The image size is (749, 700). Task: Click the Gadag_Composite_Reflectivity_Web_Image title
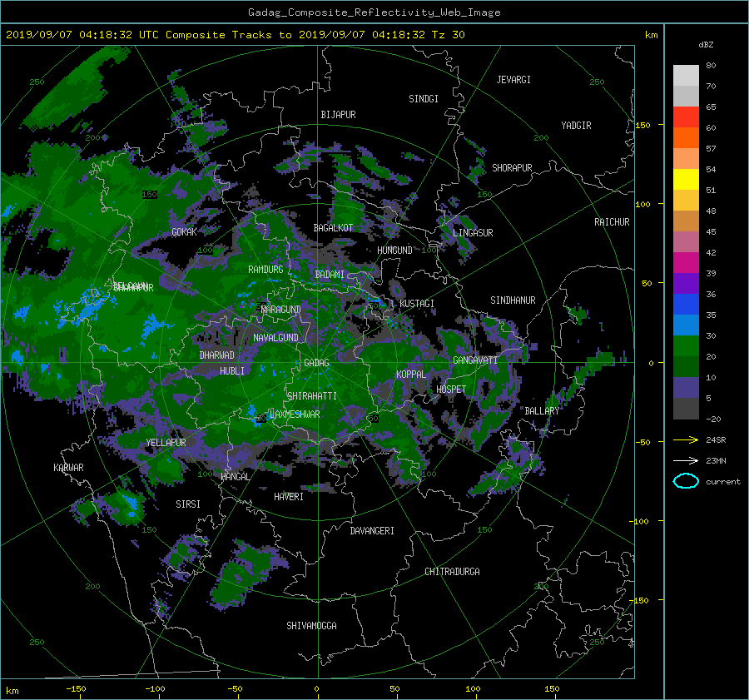click(374, 12)
